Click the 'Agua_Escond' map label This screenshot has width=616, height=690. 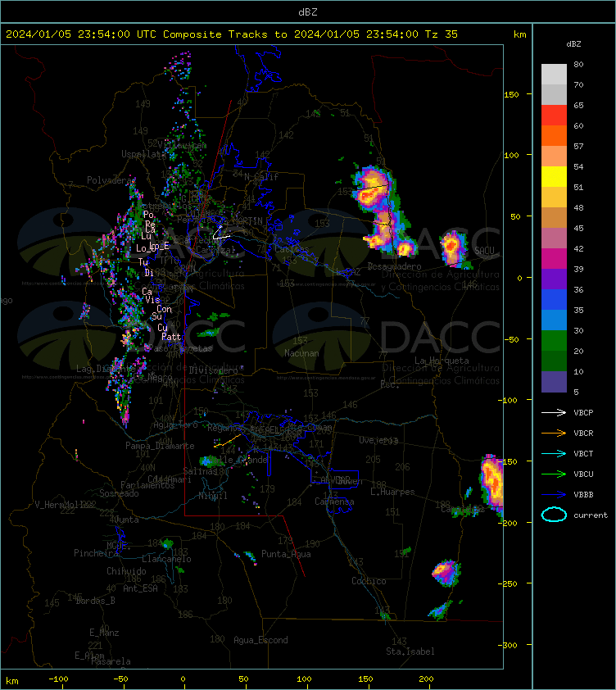(260, 640)
